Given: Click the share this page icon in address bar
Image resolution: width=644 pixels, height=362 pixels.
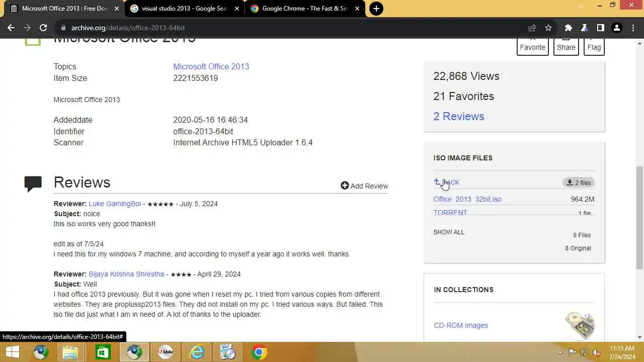Looking at the screenshot, I should 532,28.
